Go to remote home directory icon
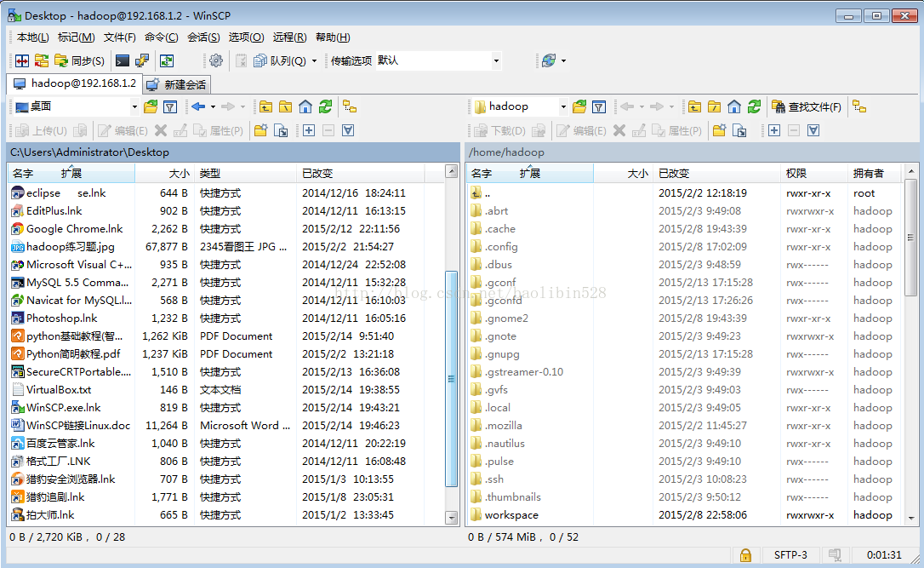Image resolution: width=924 pixels, height=568 pixels. [x=734, y=106]
